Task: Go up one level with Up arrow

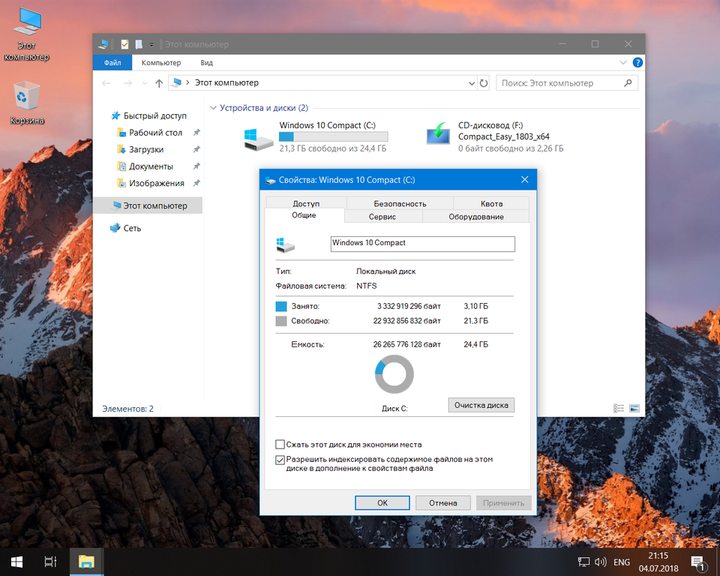Action: (159, 83)
